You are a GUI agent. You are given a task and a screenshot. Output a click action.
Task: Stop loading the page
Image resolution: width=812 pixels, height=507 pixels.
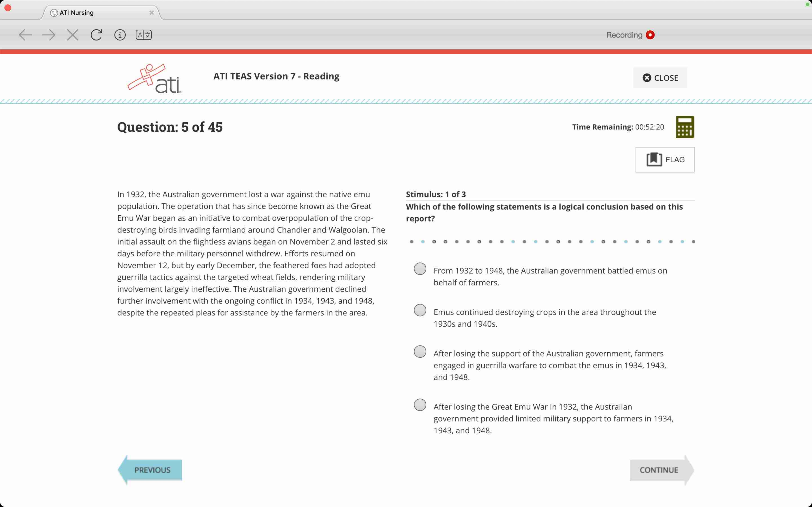pos(72,35)
